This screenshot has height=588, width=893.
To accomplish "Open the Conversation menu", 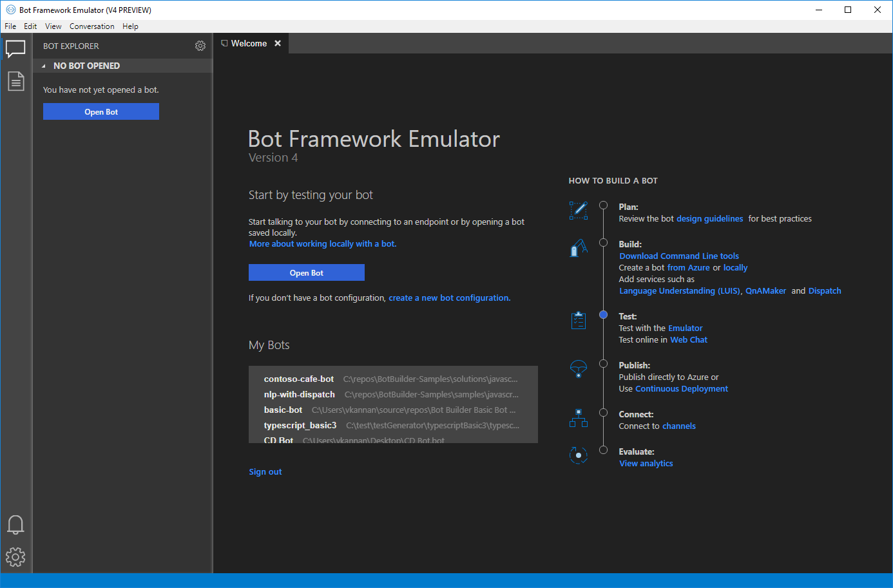I will pos(92,26).
